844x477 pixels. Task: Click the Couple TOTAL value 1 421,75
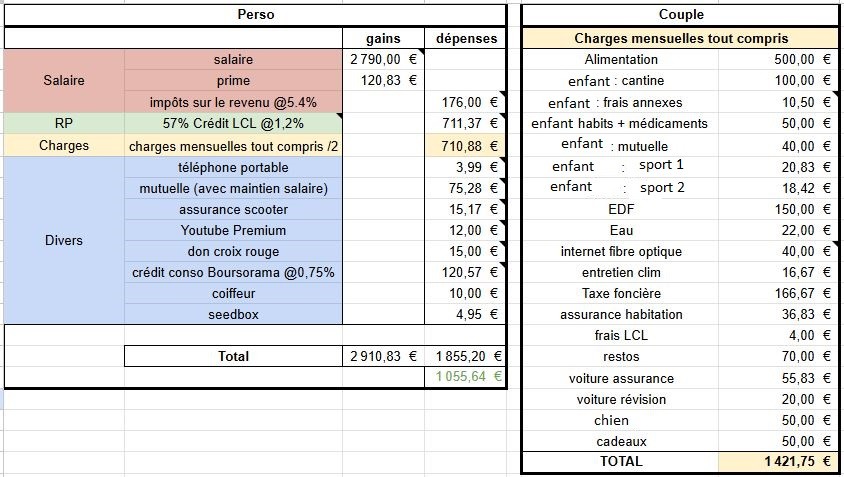(778, 462)
